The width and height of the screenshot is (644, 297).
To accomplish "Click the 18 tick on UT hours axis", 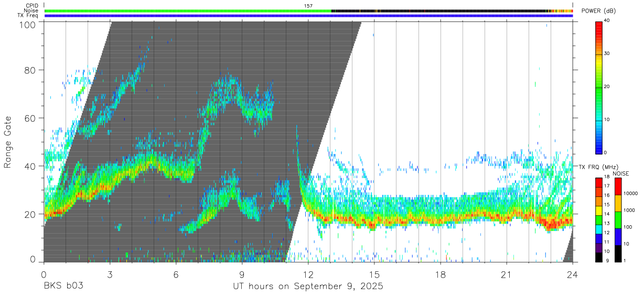I will [x=441, y=274].
